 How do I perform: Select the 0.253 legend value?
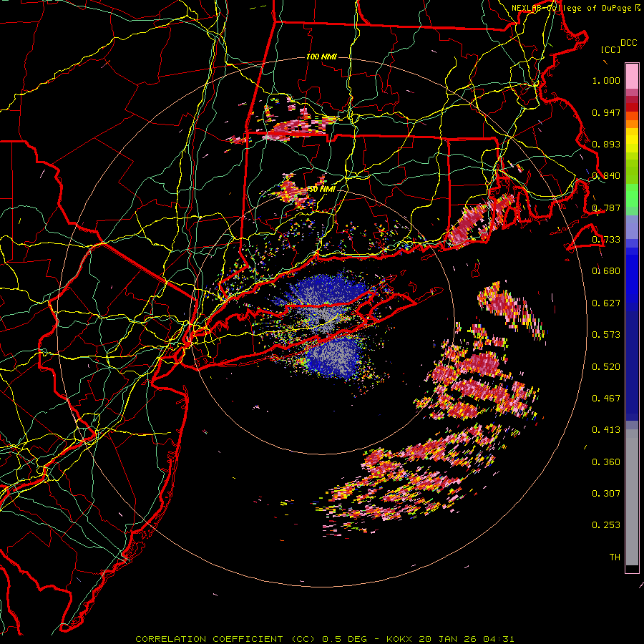click(606, 525)
